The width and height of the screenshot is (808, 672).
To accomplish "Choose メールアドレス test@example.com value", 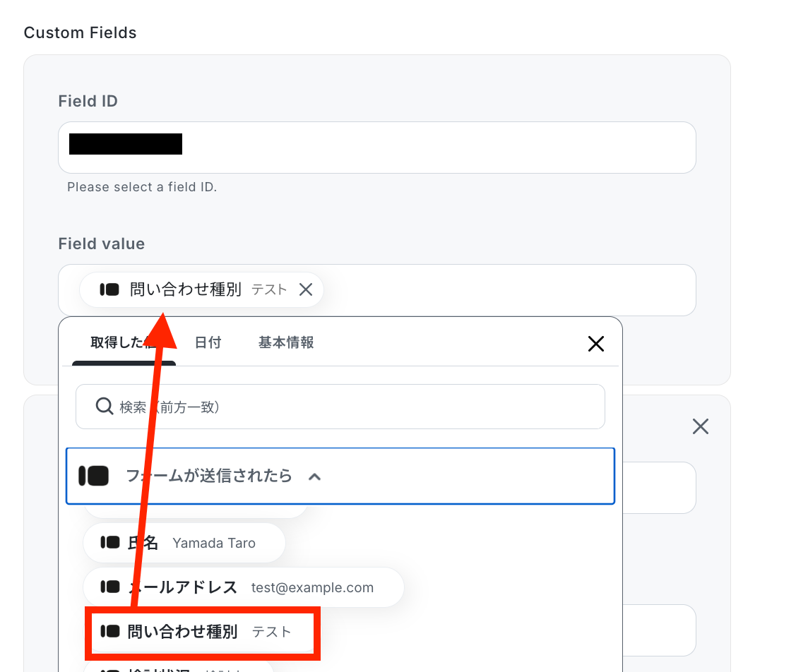I will click(x=243, y=587).
